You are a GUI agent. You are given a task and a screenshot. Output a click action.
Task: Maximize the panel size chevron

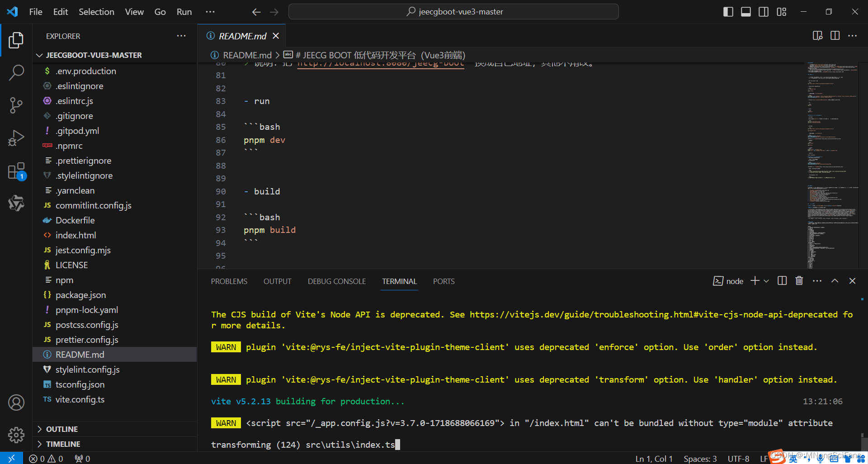(835, 281)
